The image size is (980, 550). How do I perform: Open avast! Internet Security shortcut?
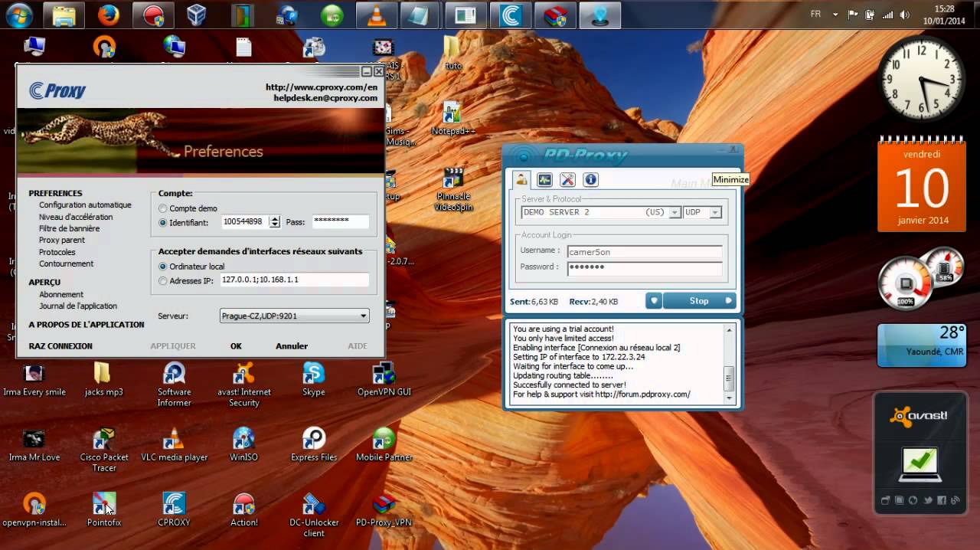(x=244, y=385)
